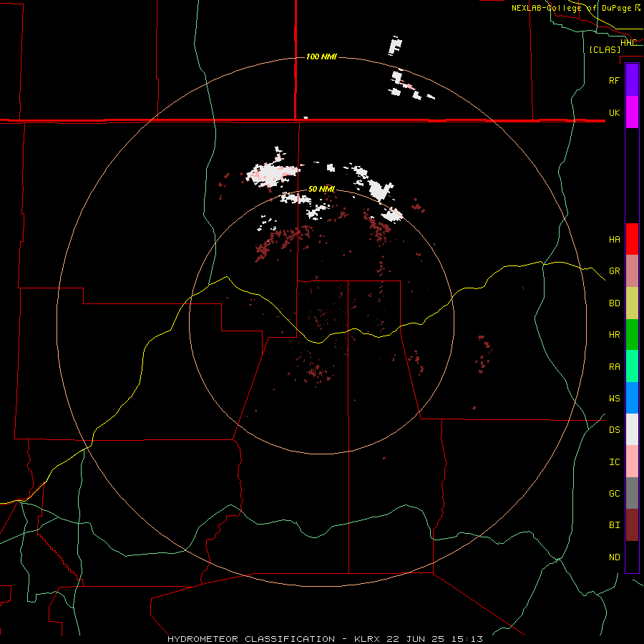Click the "UK" legend label
The image size is (644, 644).
pyautogui.click(x=614, y=112)
